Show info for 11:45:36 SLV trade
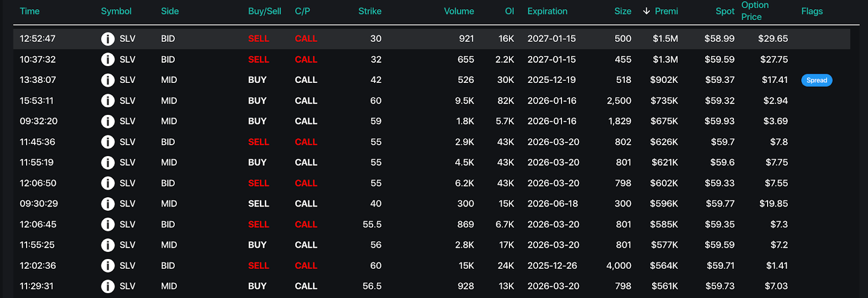Viewport: 868px width, 298px height. click(108, 142)
